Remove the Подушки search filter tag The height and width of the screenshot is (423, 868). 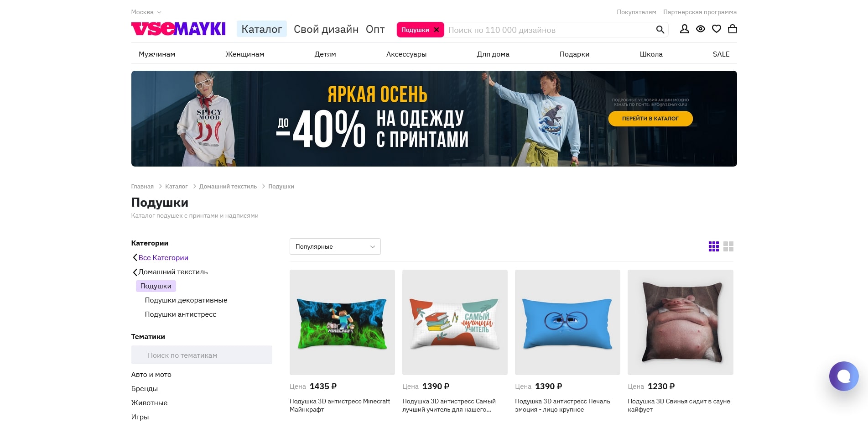(x=437, y=30)
